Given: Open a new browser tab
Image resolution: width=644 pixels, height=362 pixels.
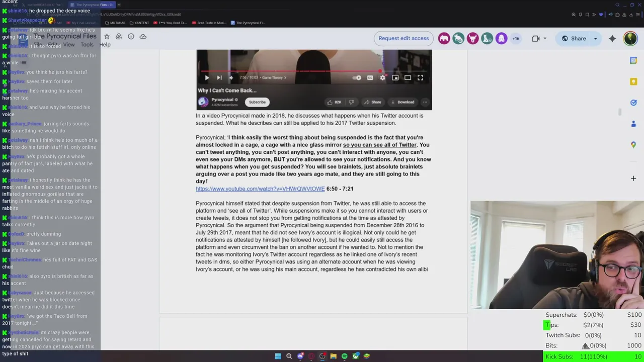Looking at the screenshot, I should pyautogui.click(x=119, y=5).
